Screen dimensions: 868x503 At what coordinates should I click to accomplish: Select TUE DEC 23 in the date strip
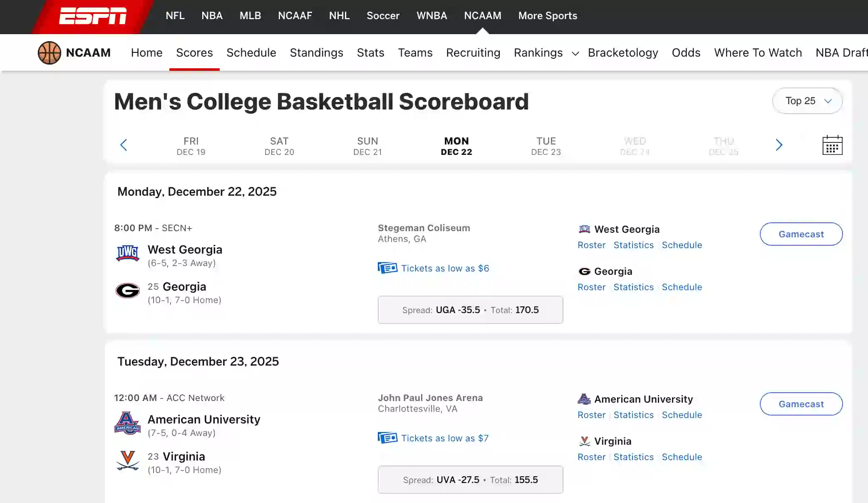coord(546,146)
